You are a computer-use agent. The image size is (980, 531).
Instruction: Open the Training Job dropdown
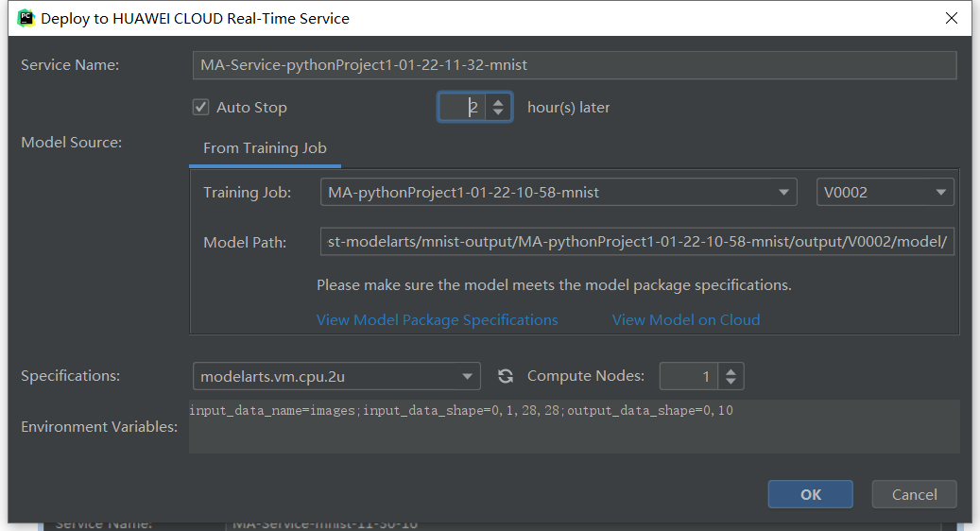pos(559,193)
